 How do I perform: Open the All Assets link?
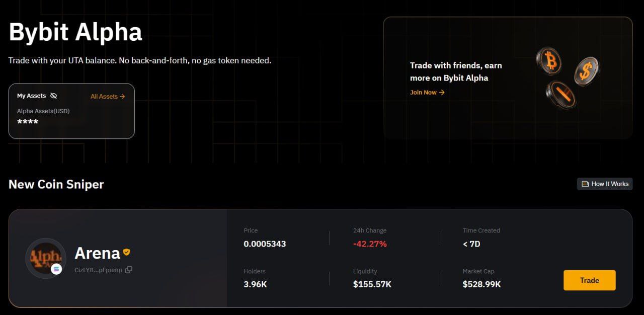coord(108,96)
